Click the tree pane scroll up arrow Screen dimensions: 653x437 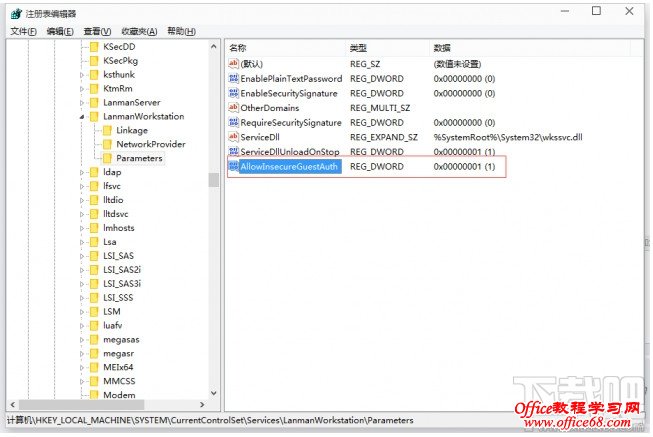(x=214, y=47)
